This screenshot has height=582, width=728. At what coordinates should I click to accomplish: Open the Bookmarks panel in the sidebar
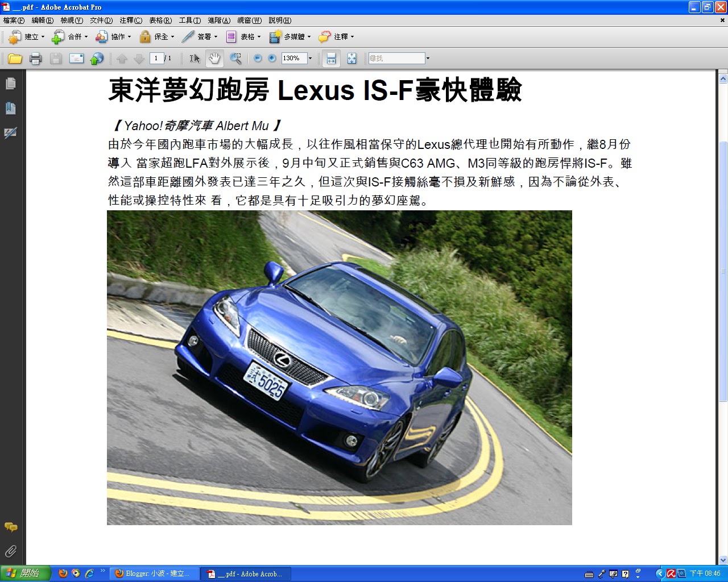[x=11, y=108]
